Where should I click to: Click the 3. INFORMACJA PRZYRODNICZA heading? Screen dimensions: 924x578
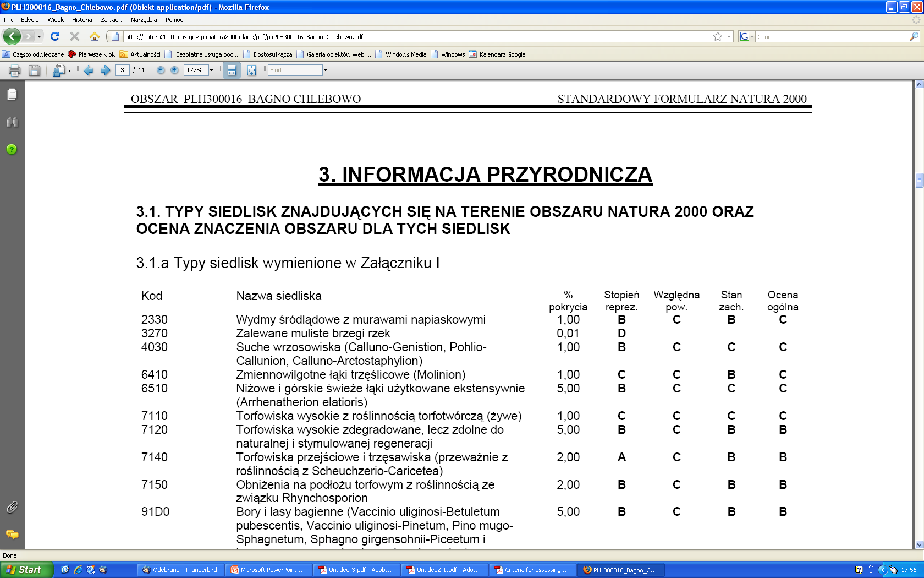tap(485, 175)
